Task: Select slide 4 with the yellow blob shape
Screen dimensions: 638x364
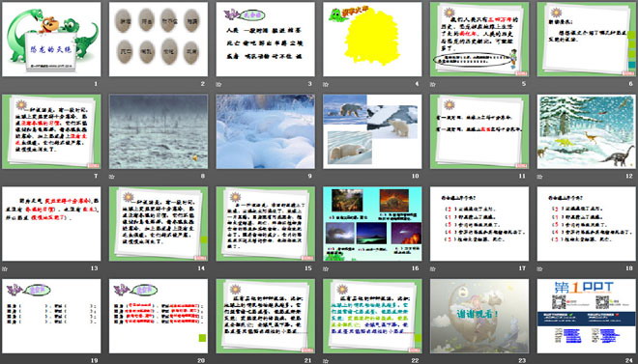Action: click(372, 39)
